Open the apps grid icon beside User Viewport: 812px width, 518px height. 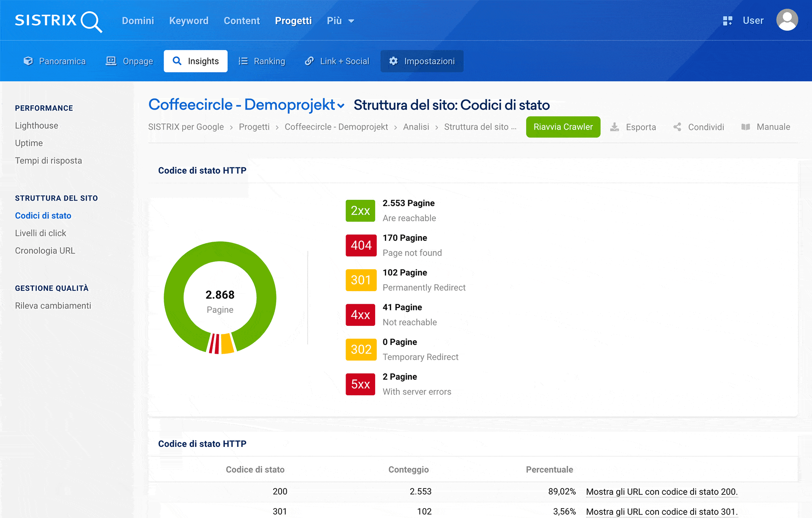[727, 21]
